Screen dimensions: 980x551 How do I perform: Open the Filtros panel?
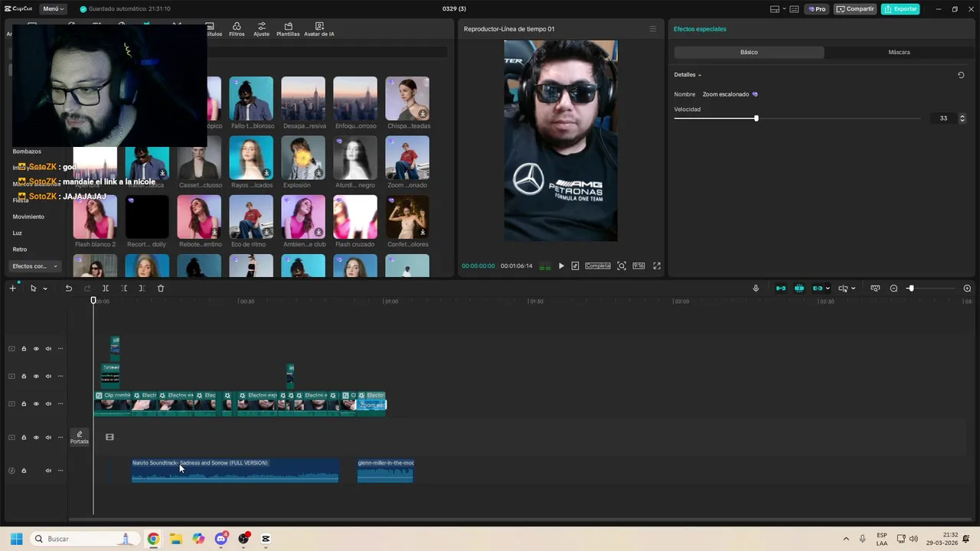[237, 29]
